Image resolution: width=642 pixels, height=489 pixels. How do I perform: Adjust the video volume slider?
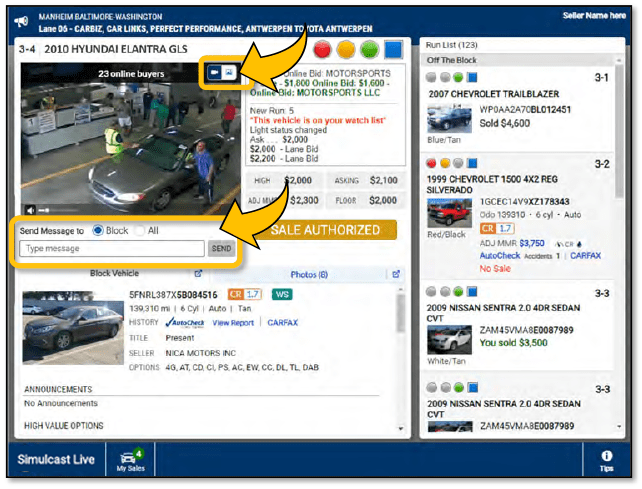[52, 210]
